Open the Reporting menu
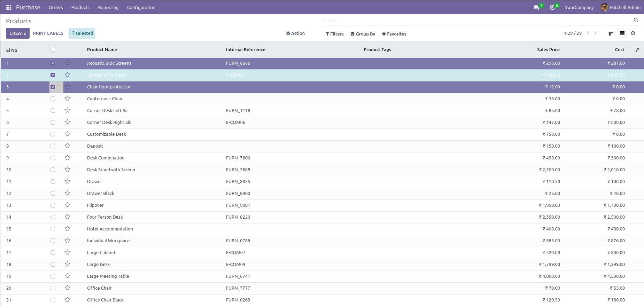This screenshot has width=644, height=306. [108, 7]
